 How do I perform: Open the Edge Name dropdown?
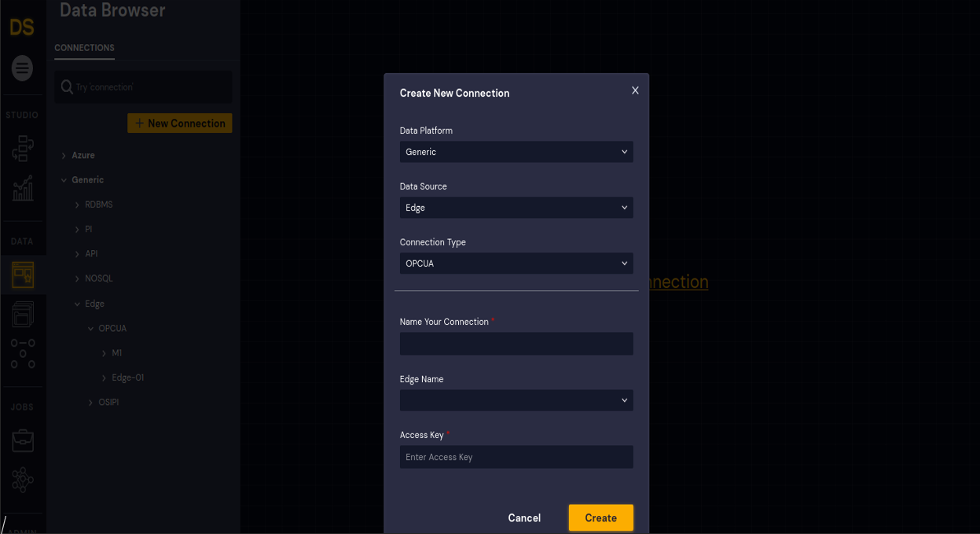pyautogui.click(x=516, y=400)
